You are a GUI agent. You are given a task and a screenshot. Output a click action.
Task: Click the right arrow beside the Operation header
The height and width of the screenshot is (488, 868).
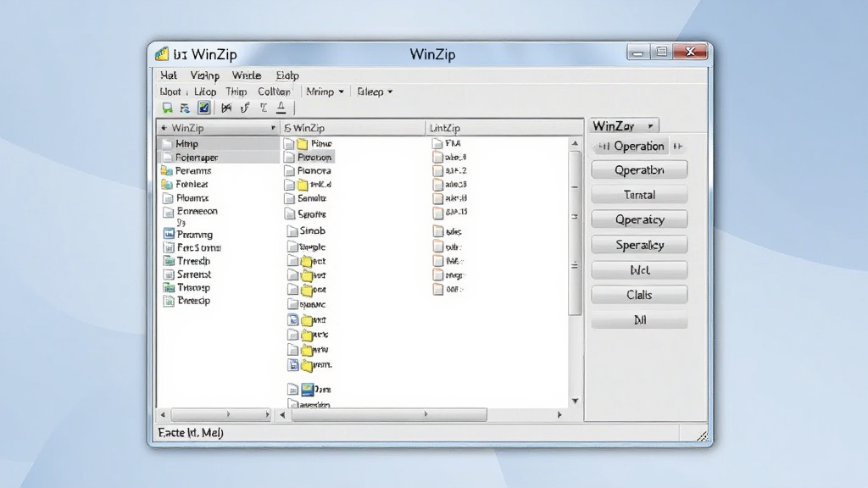click(677, 146)
